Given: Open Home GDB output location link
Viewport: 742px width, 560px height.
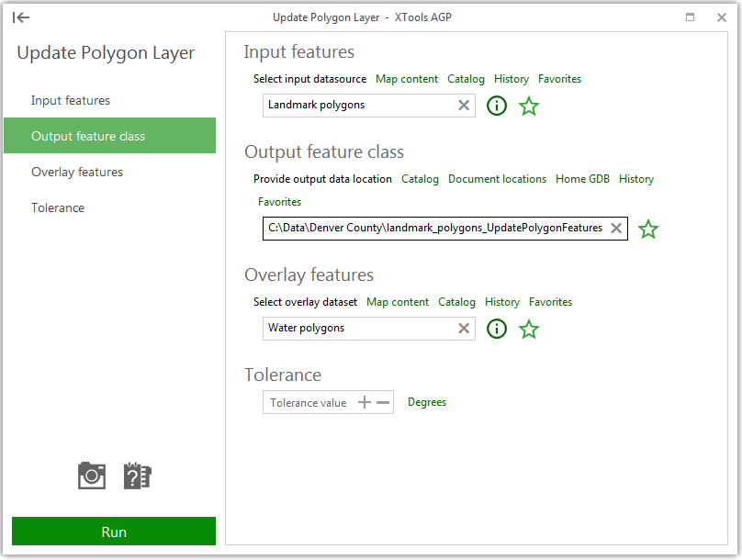Looking at the screenshot, I should [582, 179].
